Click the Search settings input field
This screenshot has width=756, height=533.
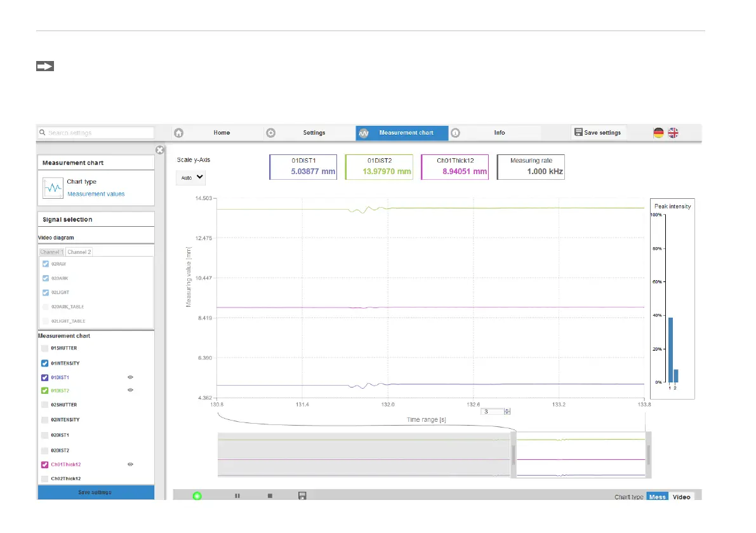click(x=96, y=133)
